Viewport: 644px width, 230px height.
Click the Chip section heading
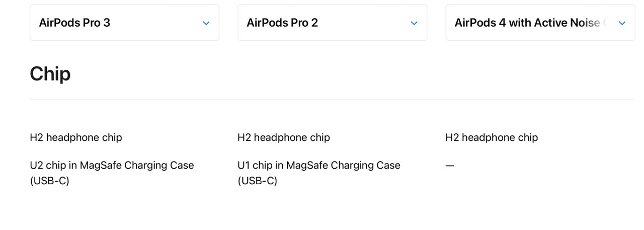click(50, 74)
